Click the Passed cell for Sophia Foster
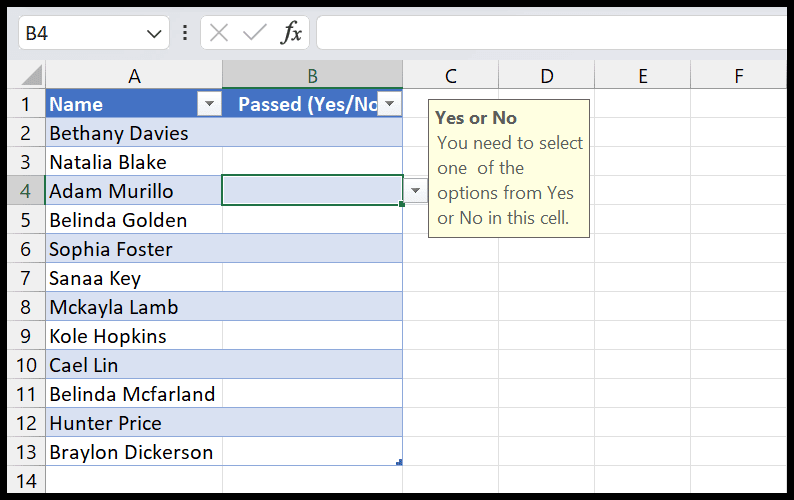This screenshot has height=500, width=794. (x=312, y=249)
